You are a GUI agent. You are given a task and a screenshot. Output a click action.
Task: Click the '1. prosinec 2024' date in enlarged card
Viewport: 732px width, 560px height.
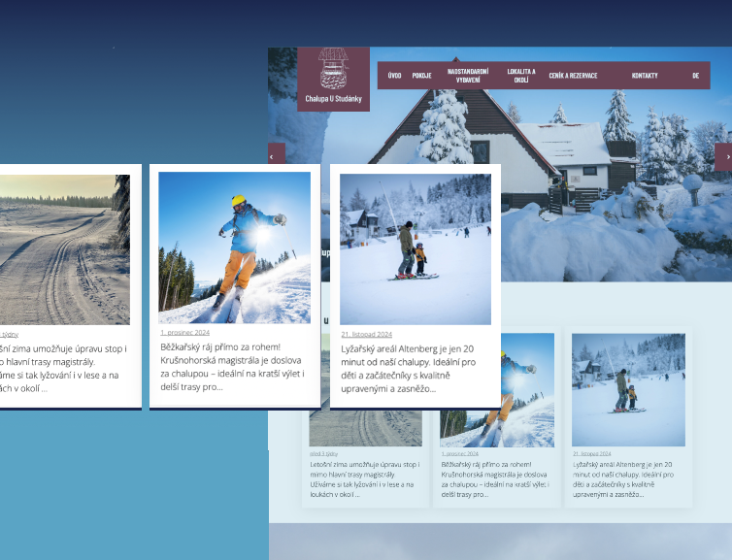pos(184,332)
